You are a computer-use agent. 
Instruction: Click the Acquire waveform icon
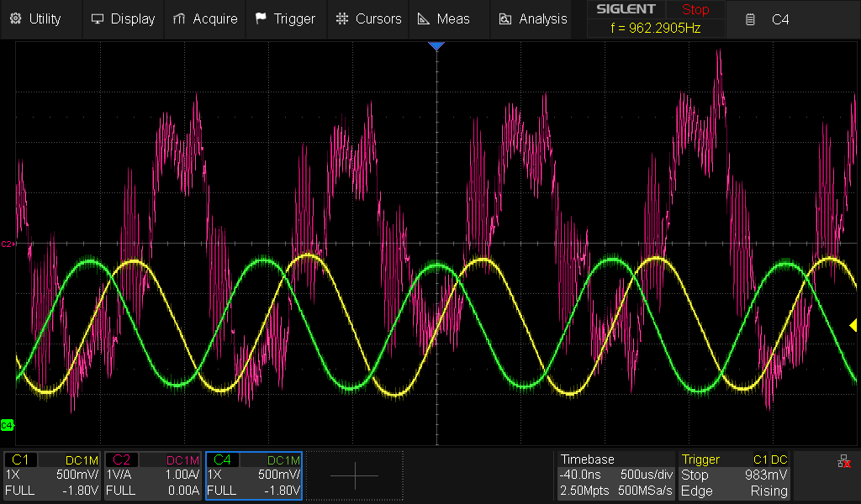(178, 18)
